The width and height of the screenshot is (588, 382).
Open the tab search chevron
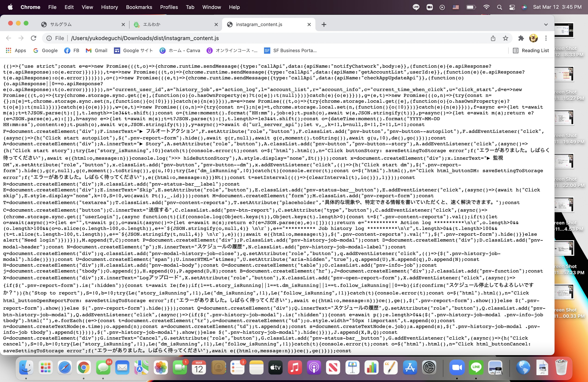[546, 25]
